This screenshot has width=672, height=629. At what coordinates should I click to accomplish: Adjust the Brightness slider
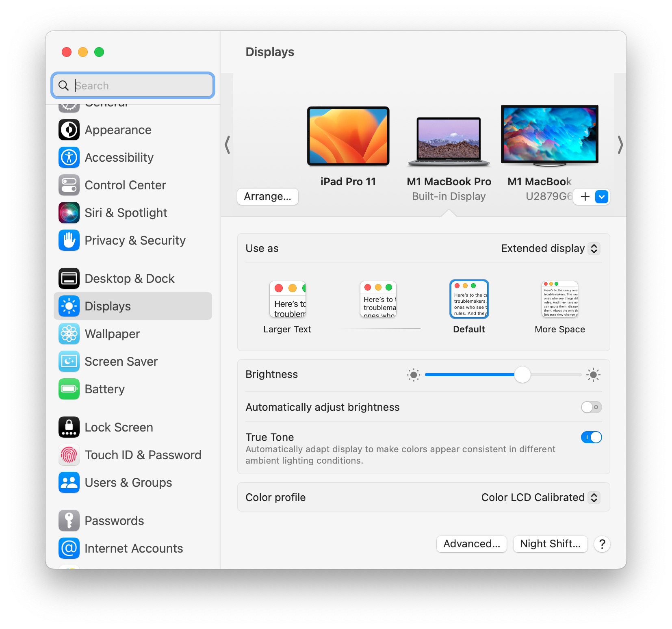522,375
